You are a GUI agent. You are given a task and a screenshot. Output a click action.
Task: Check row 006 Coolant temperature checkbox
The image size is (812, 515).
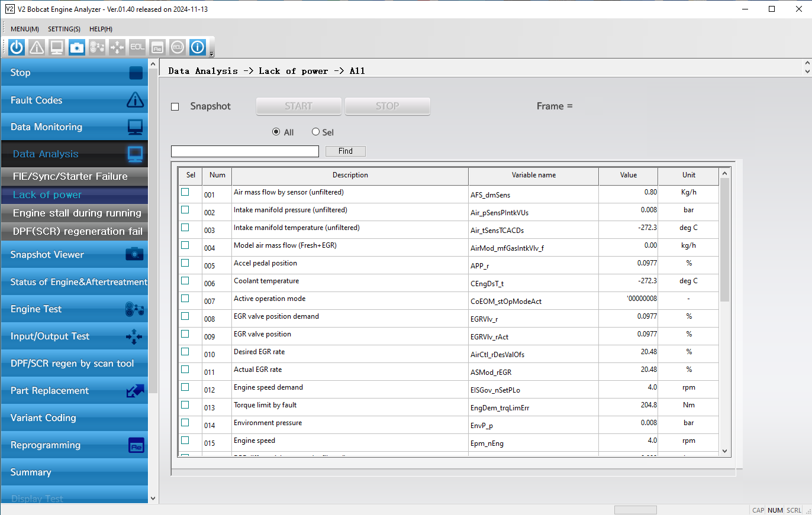[185, 281]
